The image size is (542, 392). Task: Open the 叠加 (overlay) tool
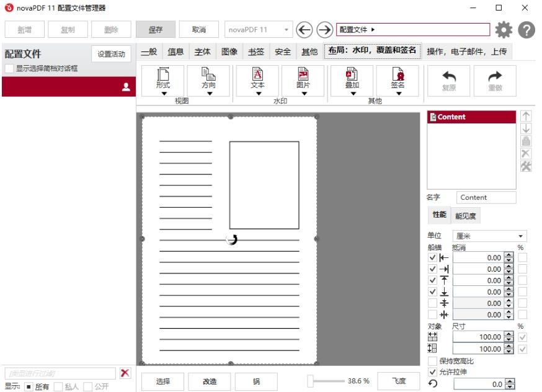pos(352,79)
